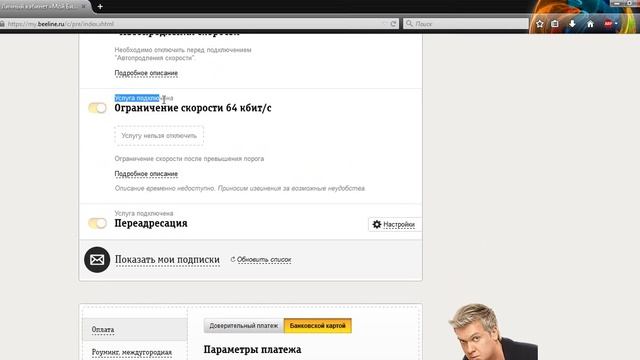Go to the browser home icon

coord(590,24)
